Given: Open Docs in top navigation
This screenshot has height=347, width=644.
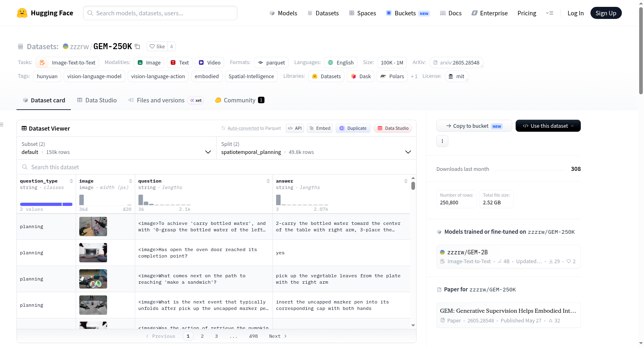Looking at the screenshot, I should coord(450,13).
